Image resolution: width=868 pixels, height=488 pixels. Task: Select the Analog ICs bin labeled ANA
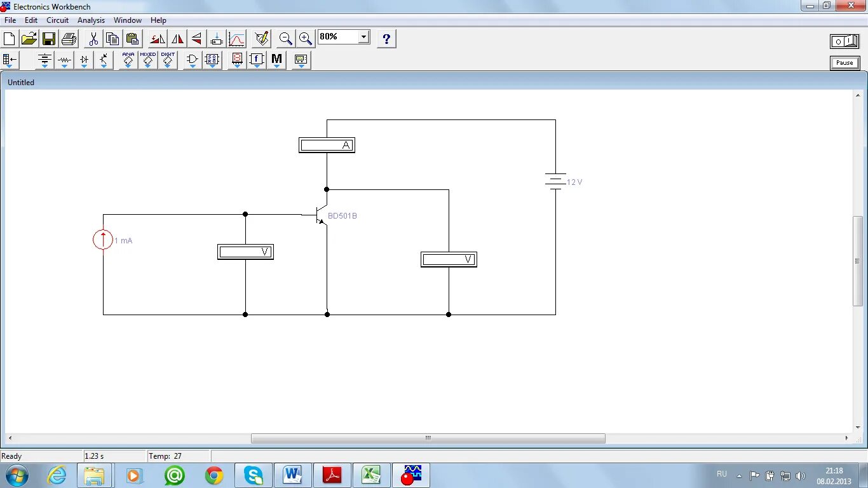point(128,60)
